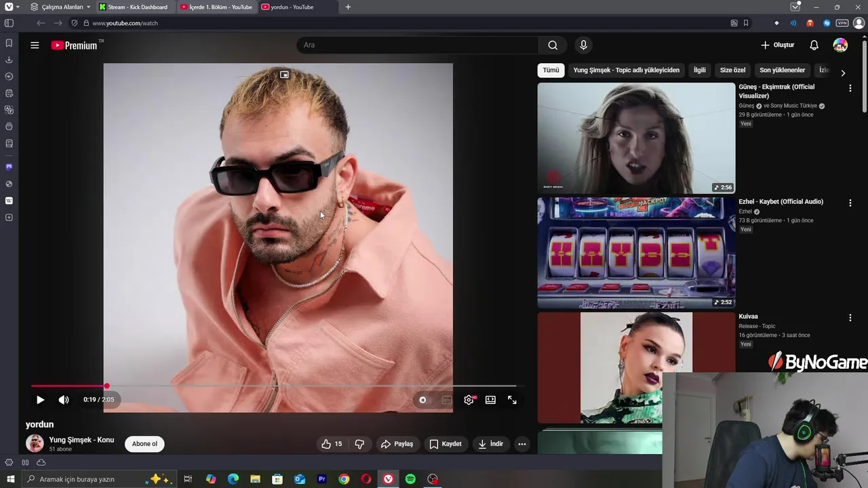Select the Size özel filter chip
This screenshot has height=488, width=868.
click(x=732, y=70)
